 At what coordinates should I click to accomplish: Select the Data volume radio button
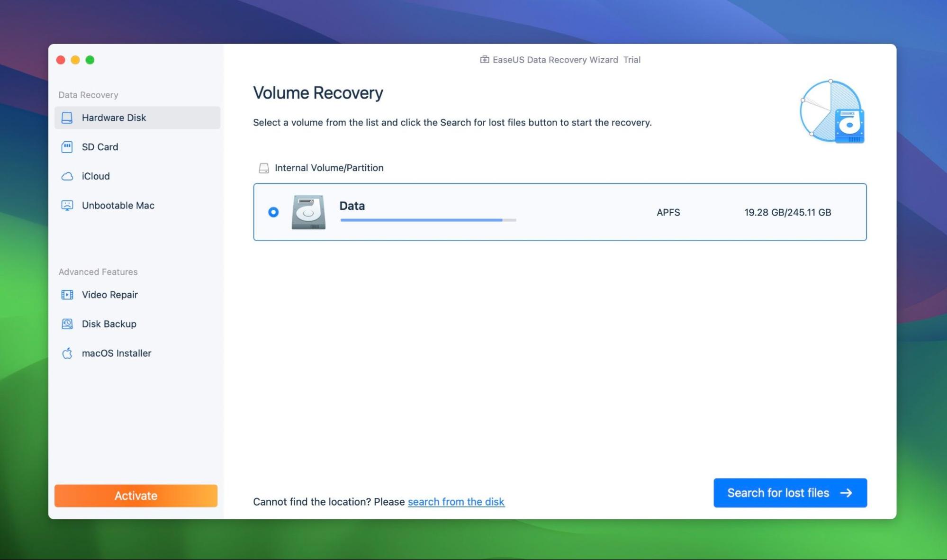pyautogui.click(x=273, y=212)
